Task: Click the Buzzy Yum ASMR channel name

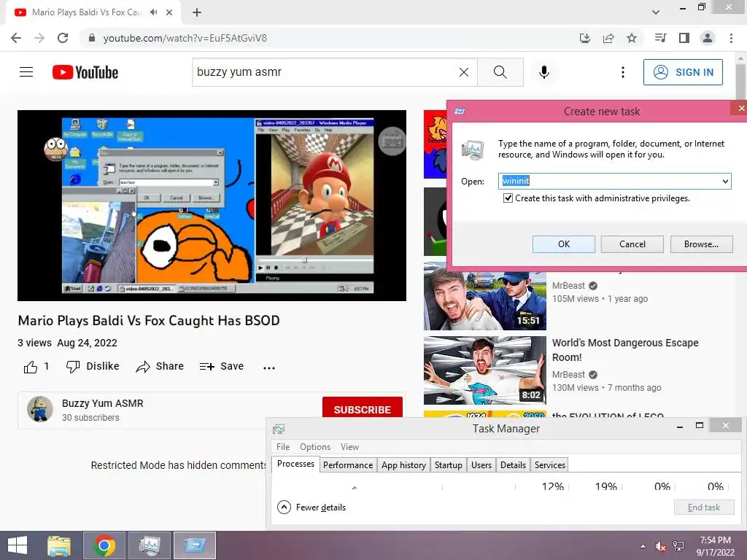Action: click(x=102, y=403)
